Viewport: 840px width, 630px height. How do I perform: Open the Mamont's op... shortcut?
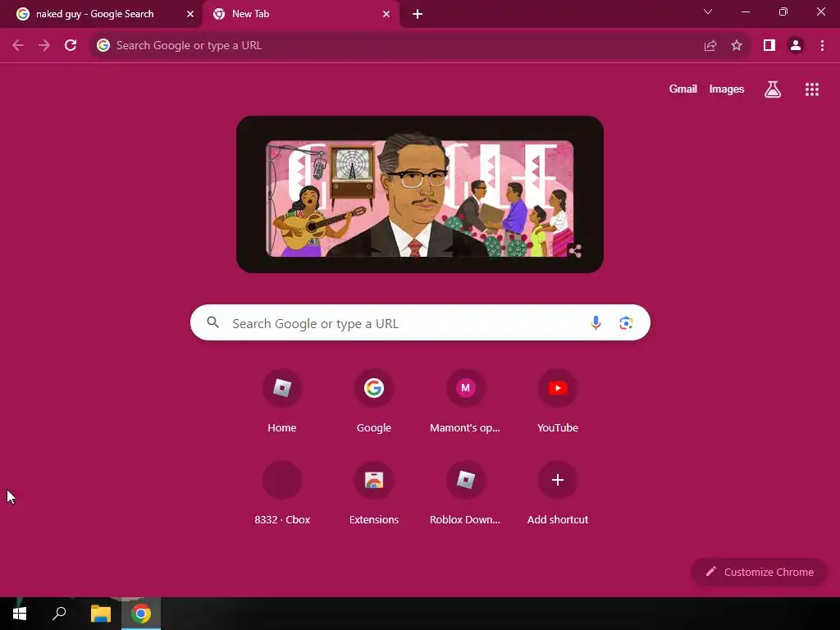[465, 402]
